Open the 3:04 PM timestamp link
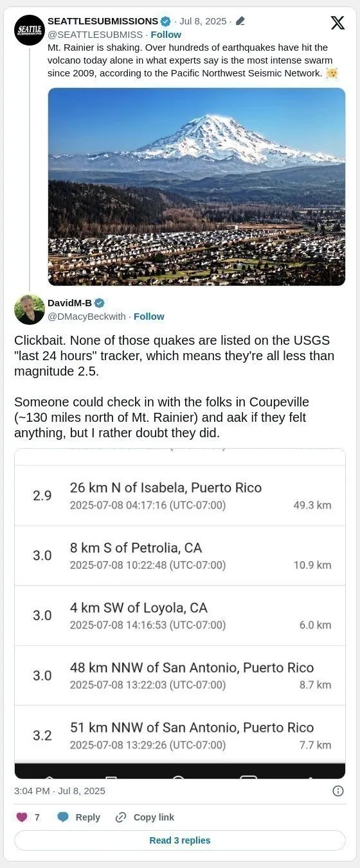Image resolution: width=360 pixels, height=868 pixels. (60, 791)
